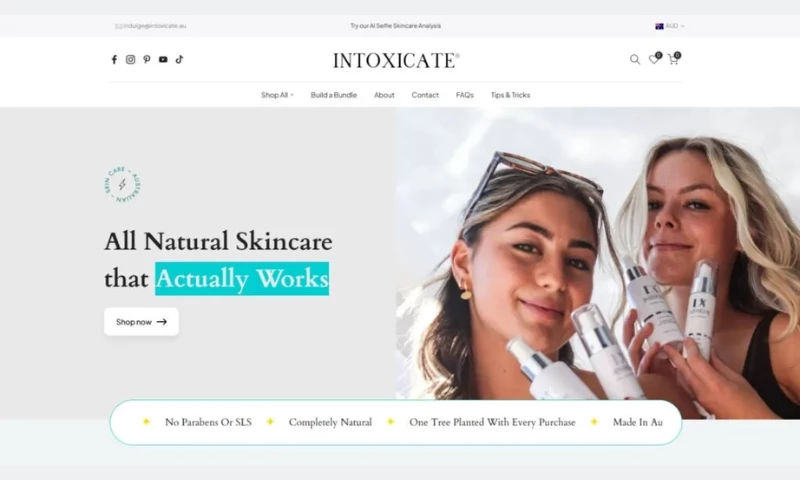Click the INTOXICATE logo
Screen dimensions: 800x480
pyautogui.click(x=396, y=61)
